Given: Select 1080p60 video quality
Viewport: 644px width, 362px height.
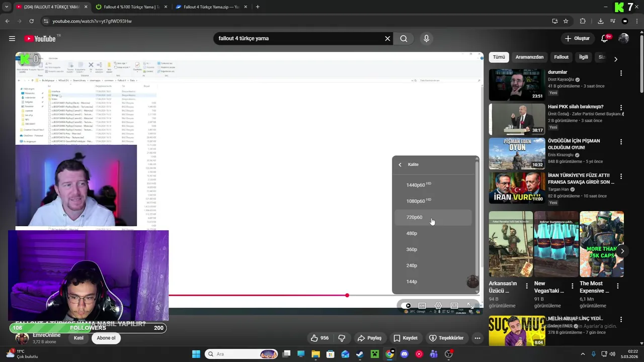Looking at the screenshot, I should (434, 201).
